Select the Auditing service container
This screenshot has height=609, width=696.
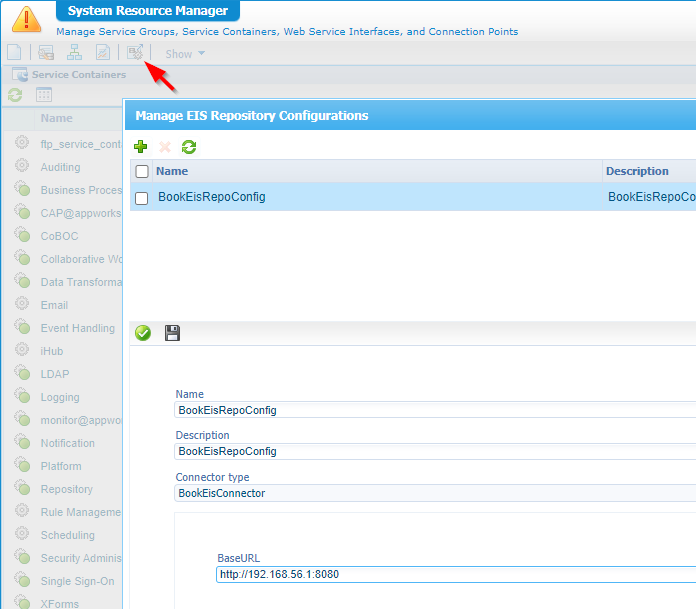click(60, 167)
